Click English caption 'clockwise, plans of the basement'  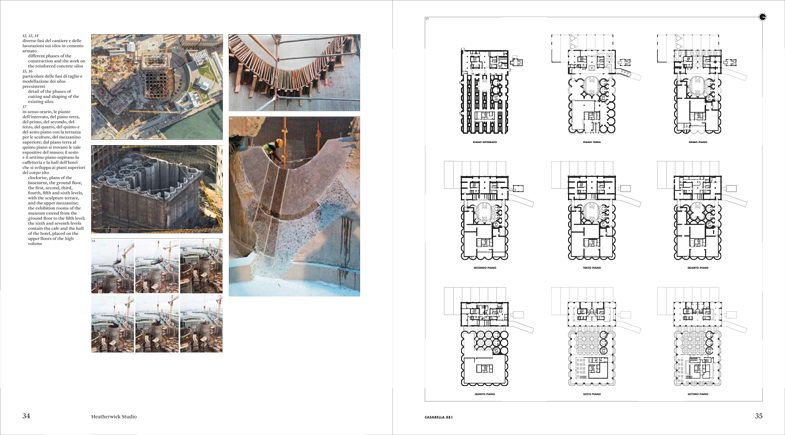pos(56,211)
